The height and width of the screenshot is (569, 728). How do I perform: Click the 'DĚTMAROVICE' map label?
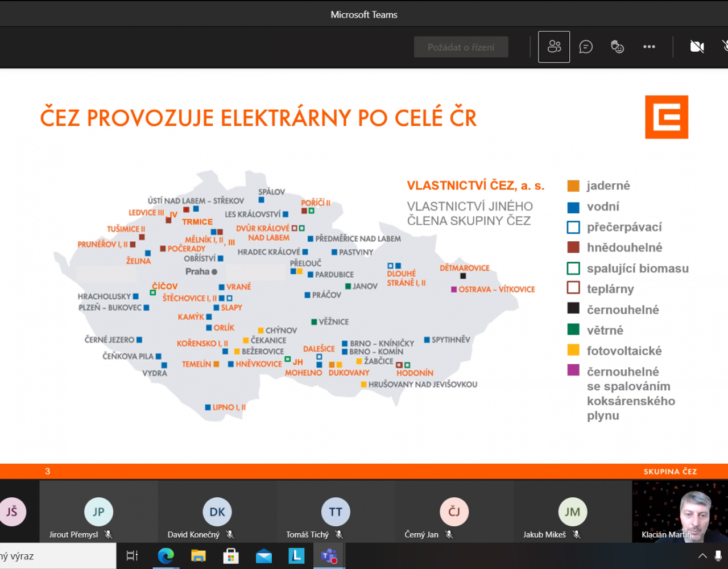(x=465, y=268)
